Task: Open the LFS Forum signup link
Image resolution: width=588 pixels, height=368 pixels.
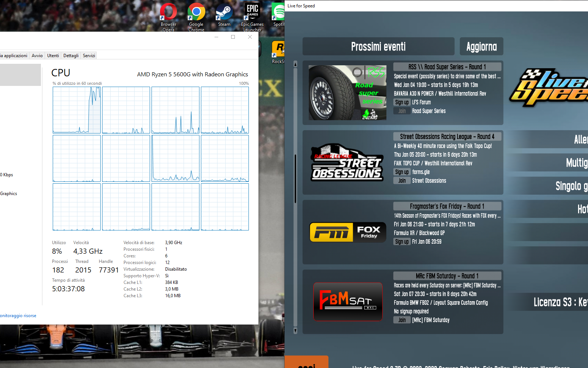Action: tap(421, 102)
